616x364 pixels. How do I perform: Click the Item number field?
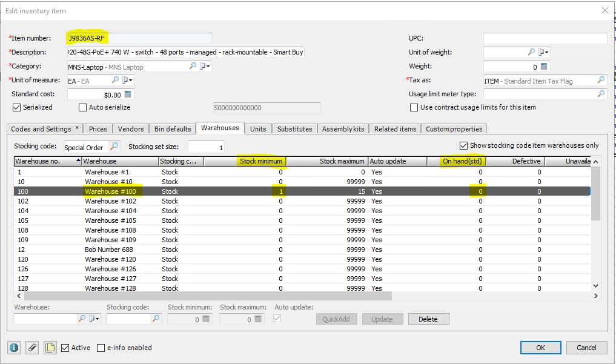pyautogui.click(x=139, y=38)
